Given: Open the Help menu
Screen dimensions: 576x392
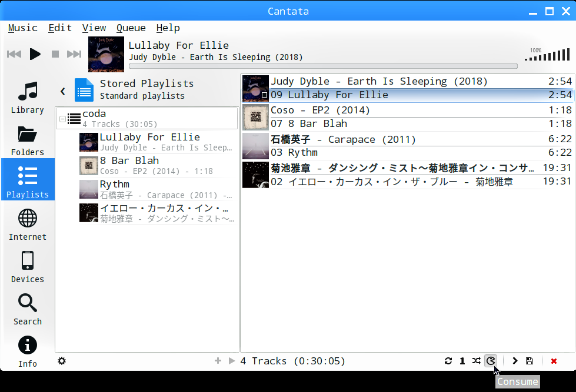Looking at the screenshot, I should (168, 28).
